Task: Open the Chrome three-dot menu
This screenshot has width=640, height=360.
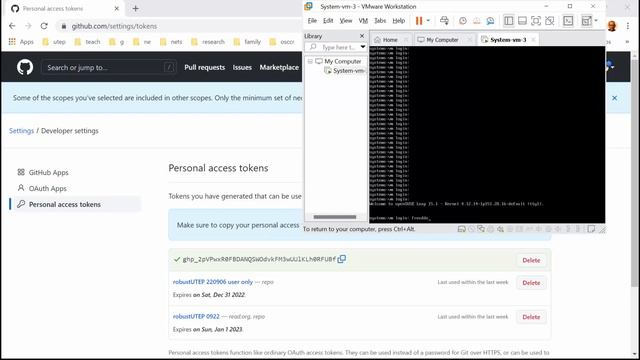Action: 628,26
